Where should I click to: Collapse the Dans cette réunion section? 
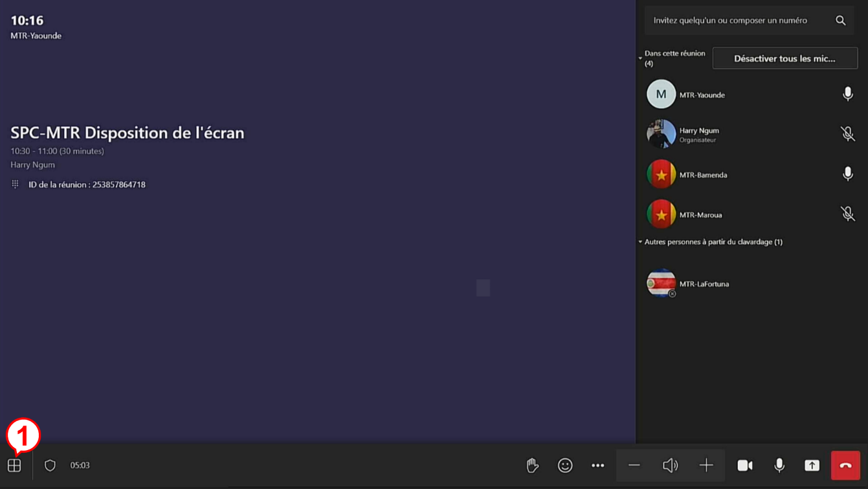point(640,58)
